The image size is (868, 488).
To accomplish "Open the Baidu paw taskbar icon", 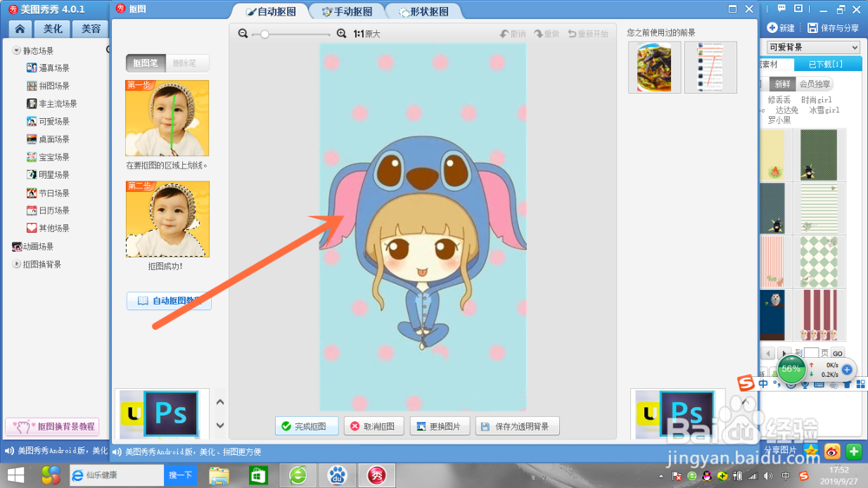I will coord(337,475).
